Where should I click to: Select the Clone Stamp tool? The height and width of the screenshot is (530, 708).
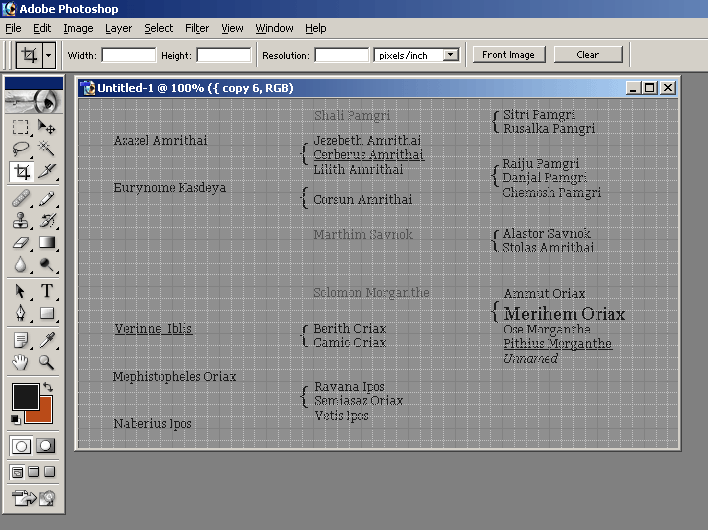[20, 221]
